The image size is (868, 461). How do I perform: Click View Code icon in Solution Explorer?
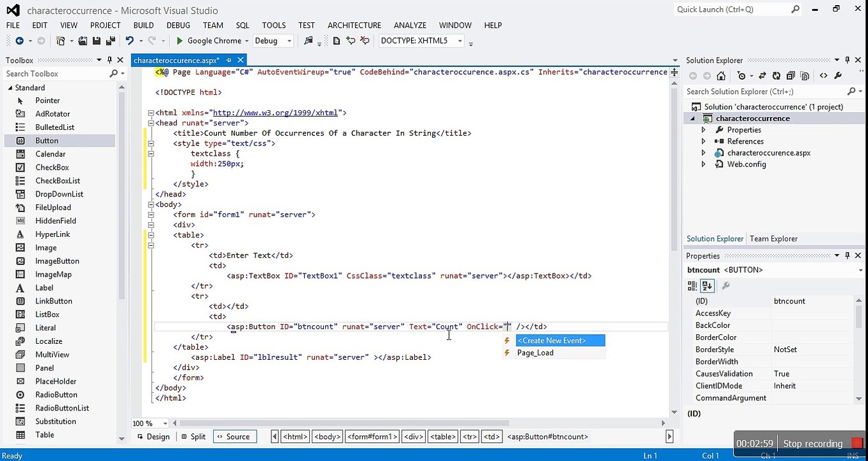coord(823,76)
